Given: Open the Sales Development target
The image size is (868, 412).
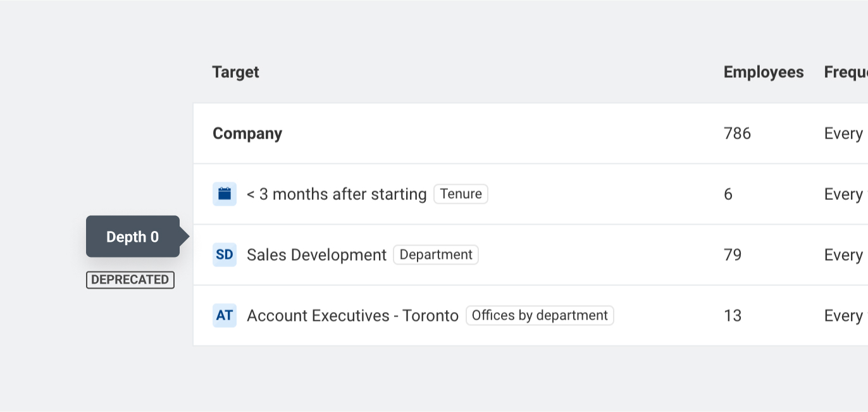Looking at the screenshot, I should point(316,254).
